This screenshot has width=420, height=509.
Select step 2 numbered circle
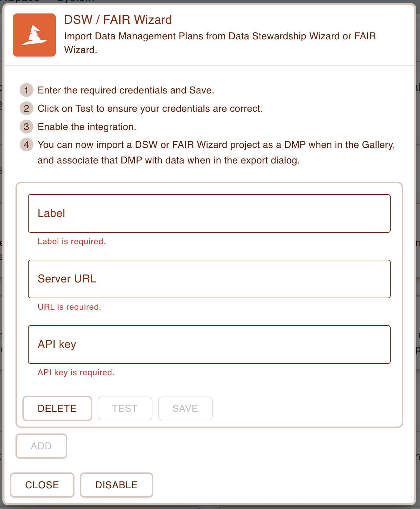pos(26,108)
